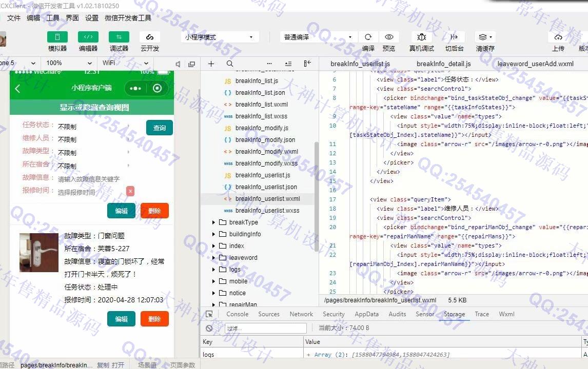Click 编辑 button under 门窗问题 record
588x369 pixels.
point(121,319)
